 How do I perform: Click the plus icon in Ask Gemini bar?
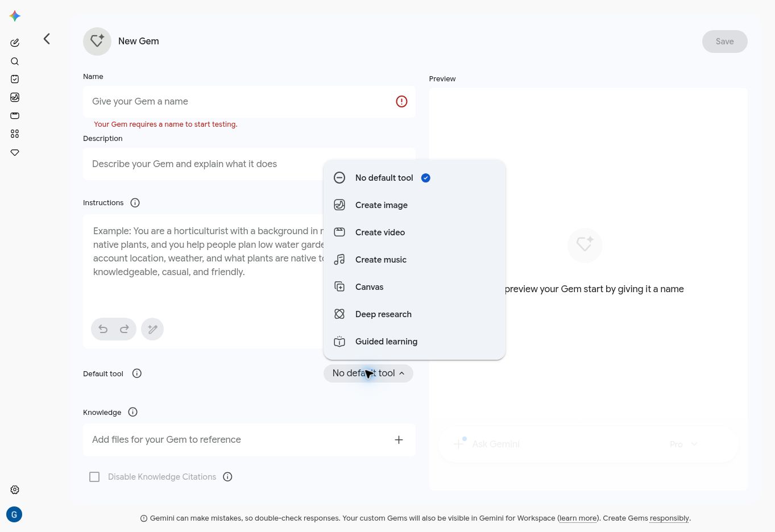[459, 444]
